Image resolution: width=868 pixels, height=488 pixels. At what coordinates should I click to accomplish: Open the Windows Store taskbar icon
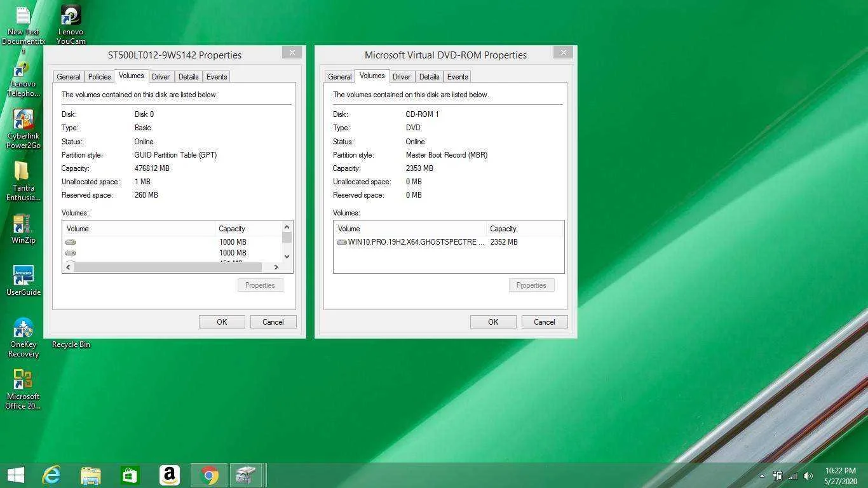130,475
